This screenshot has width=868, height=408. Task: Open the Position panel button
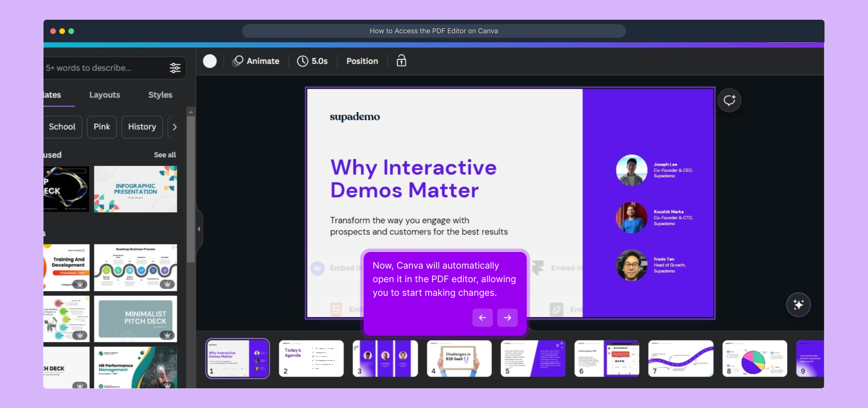[362, 61]
